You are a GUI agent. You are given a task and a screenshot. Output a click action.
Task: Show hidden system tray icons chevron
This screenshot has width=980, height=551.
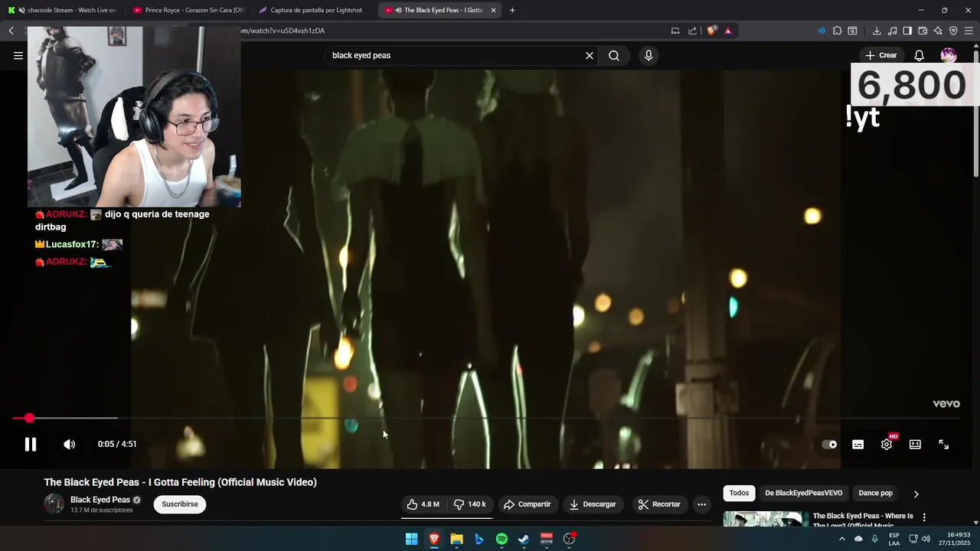[841, 539]
